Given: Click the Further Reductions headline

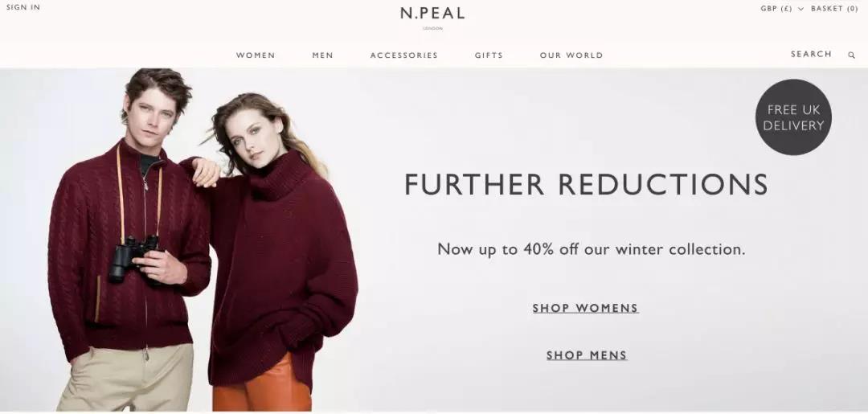Looking at the screenshot, I should pos(586,184).
